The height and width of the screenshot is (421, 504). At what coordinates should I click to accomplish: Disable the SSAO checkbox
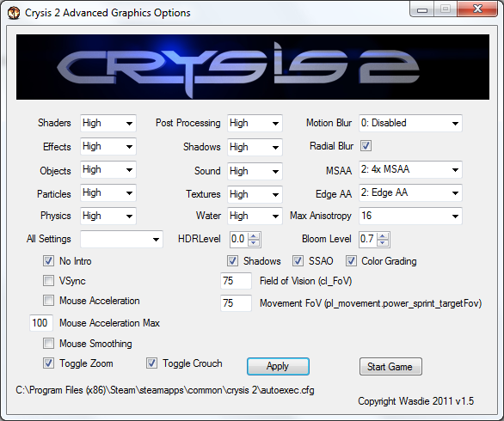(x=298, y=260)
